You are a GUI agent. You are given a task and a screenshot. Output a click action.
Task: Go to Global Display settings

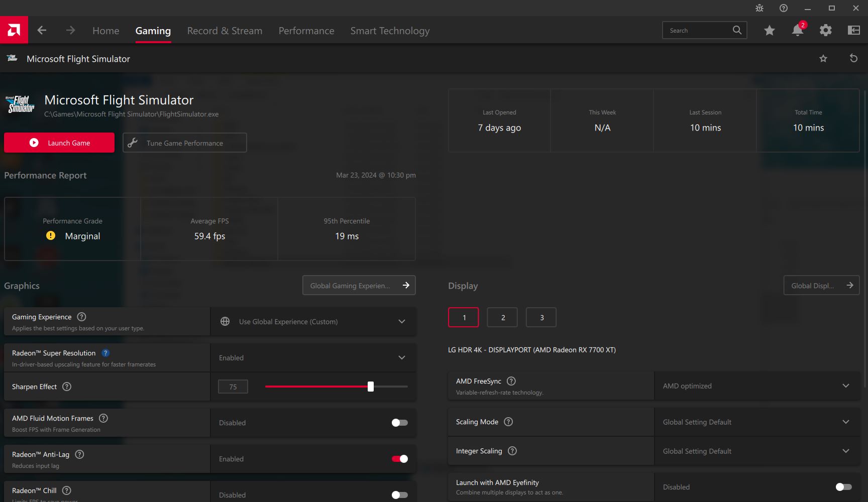[x=822, y=285]
